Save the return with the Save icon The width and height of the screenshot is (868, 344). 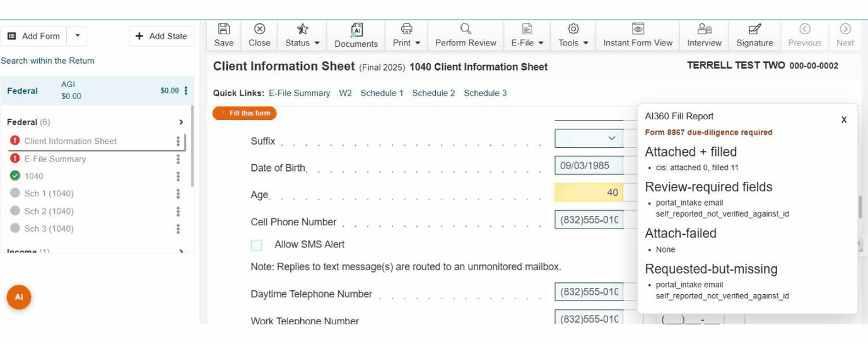click(x=223, y=35)
